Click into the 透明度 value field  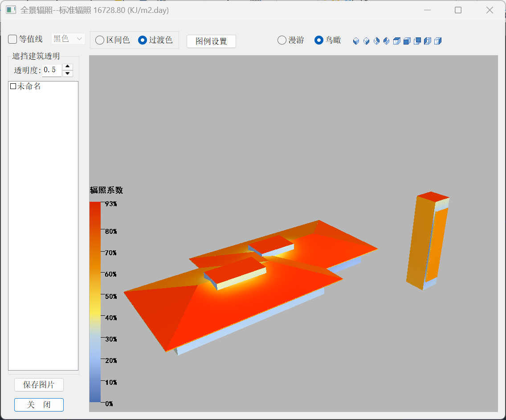coord(51,70)
